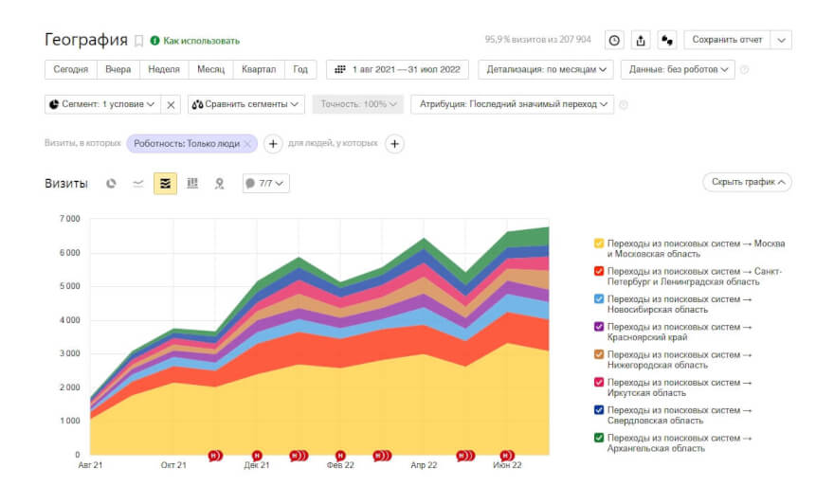Select the Неделя period tab

coord(163,69)
